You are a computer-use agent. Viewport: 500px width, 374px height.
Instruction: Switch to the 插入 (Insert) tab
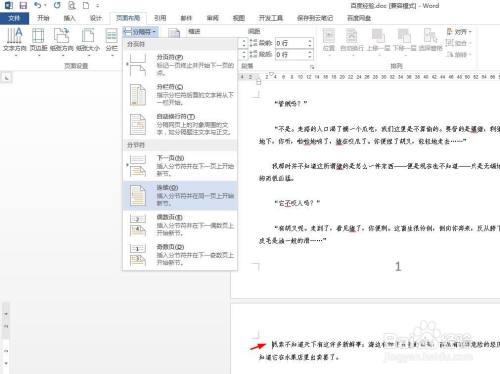tap(69, 18)
